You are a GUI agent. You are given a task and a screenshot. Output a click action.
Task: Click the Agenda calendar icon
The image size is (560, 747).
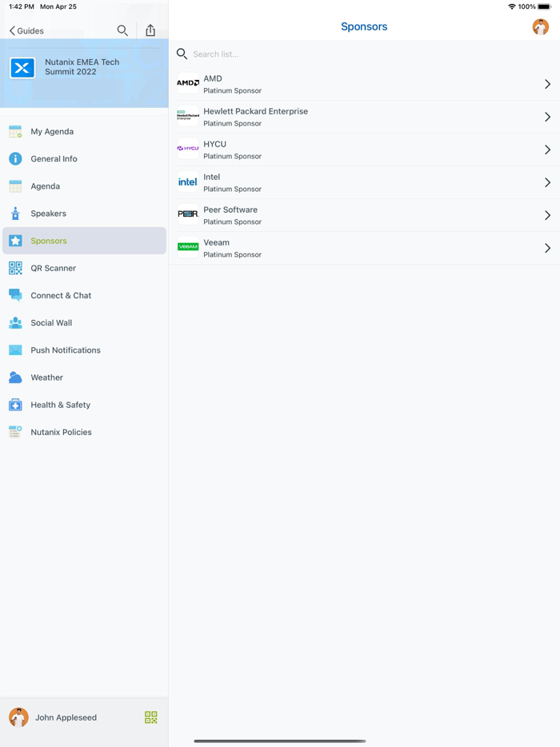coord(15,186)
